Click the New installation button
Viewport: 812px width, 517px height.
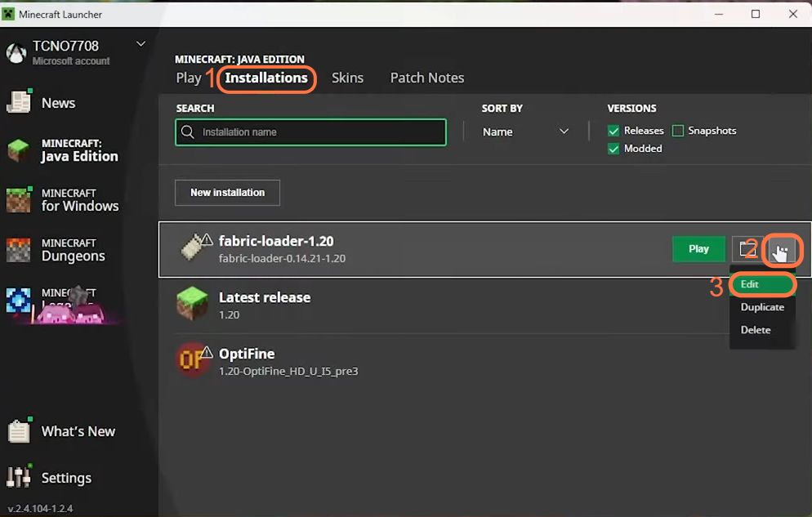[x=227, y=193]
